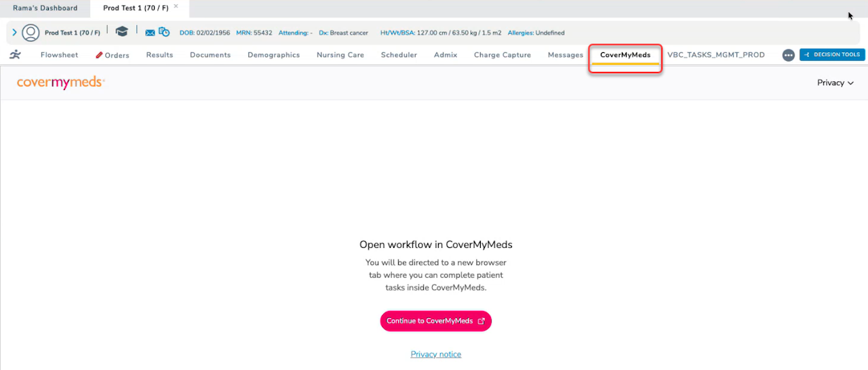The width and height of the screenshot is (868, 370).
Task: Click patient name Prod Test 1 in header
Action: pos(73,33)
